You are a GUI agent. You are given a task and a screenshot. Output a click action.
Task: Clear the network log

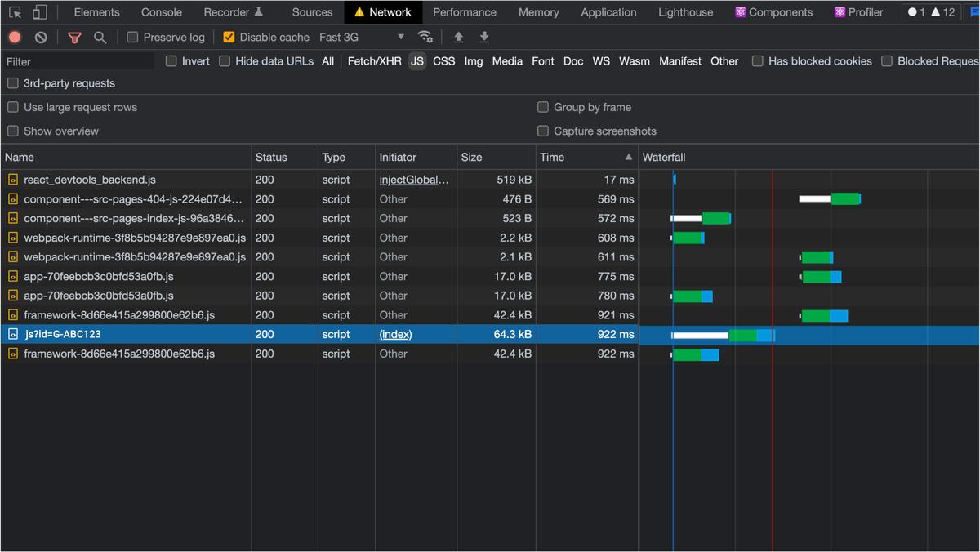pos(42,38)
